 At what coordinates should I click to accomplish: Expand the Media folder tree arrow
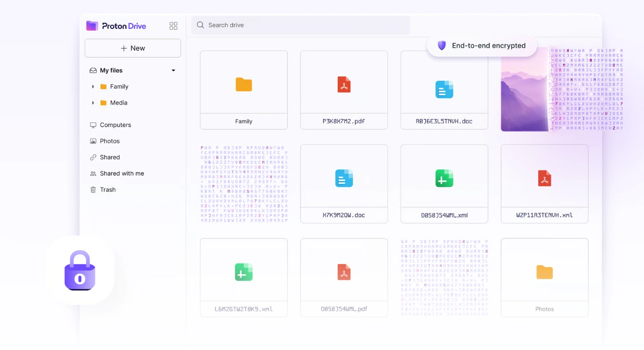[93, 103]
